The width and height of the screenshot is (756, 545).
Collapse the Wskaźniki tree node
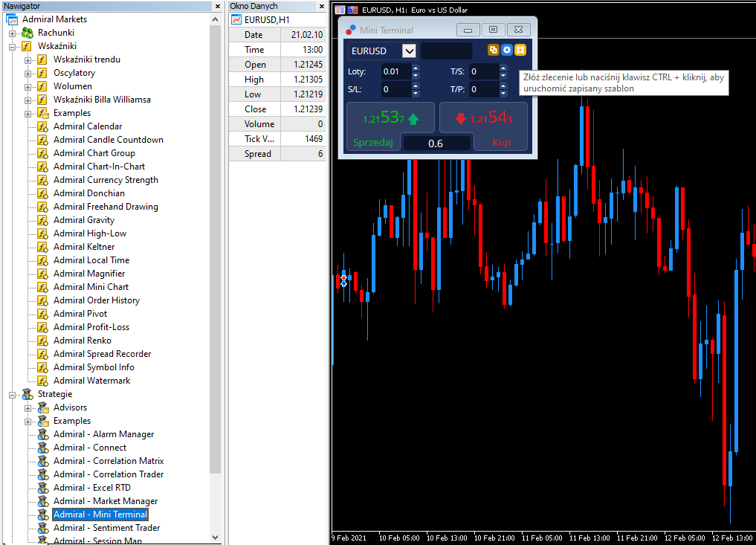click(x=12, y=47)
